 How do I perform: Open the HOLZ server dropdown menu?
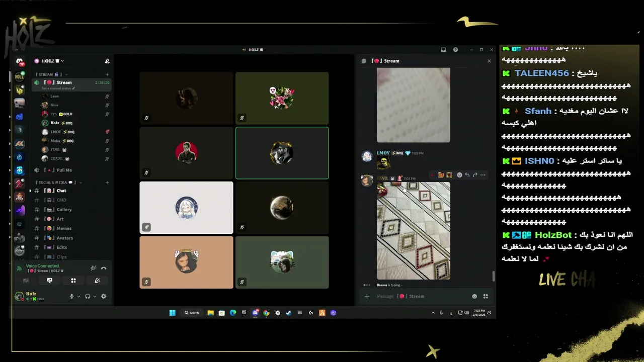tap(49, 61)
